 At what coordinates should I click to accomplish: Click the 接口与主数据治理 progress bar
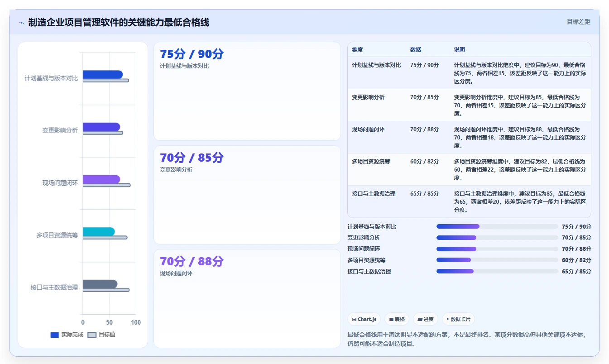497,271
